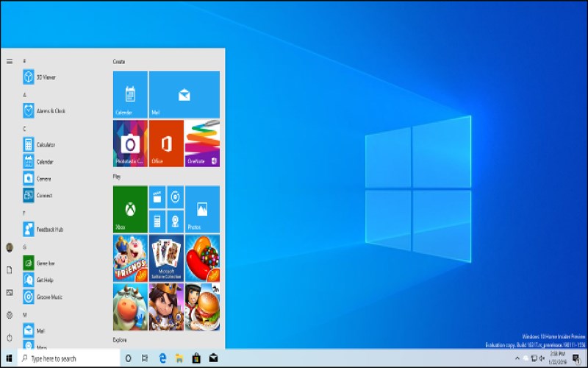Select the 'Play' tile group header

click(117, 177)
